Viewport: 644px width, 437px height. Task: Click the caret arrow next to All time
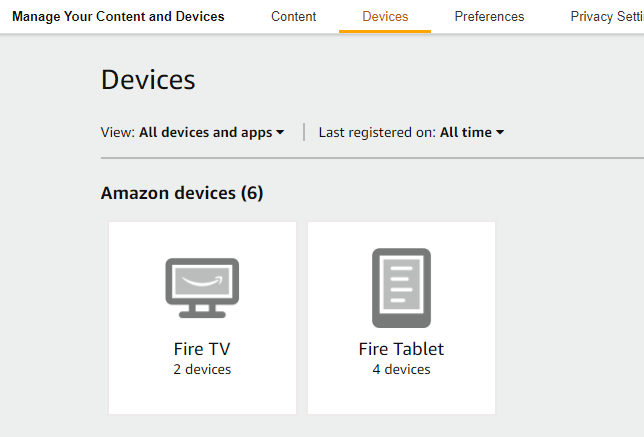pyautogui.click(x=500, y=132)
